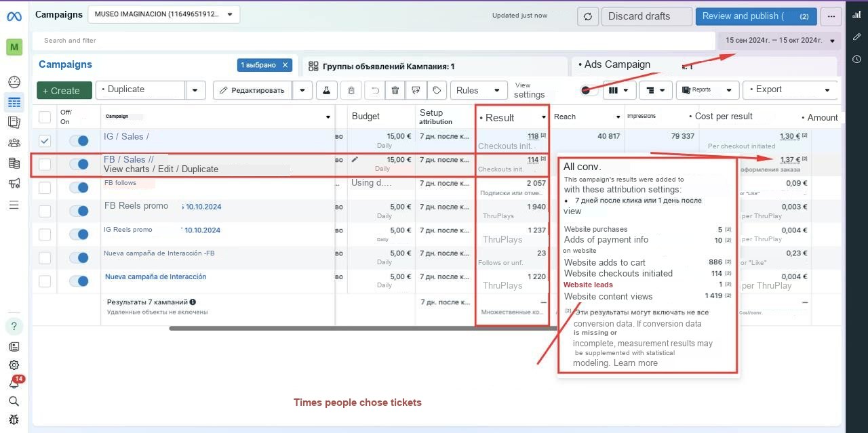Open the pencil edit icon in right panel
This screenshot has height=433, width=868.
(x=857, y=37)
